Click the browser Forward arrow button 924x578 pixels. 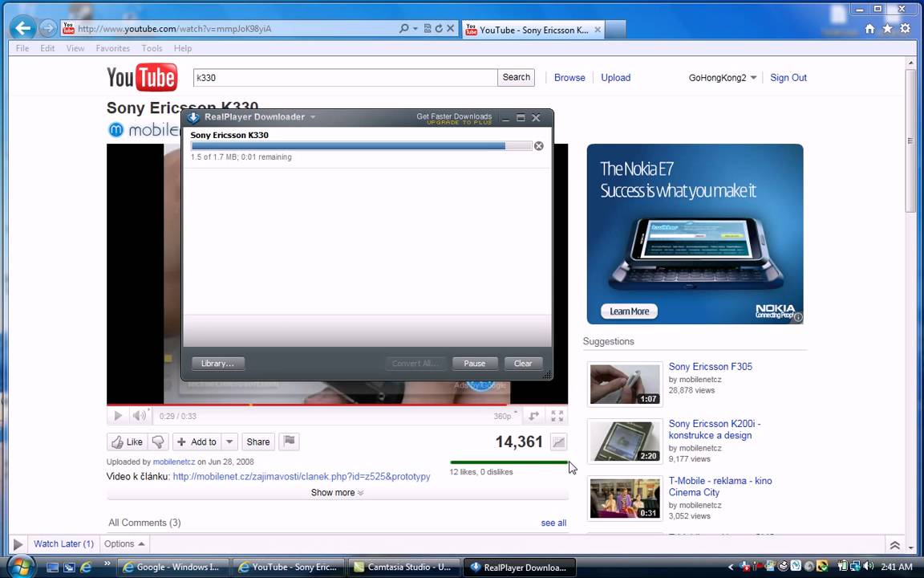click(x=48, y=28)
